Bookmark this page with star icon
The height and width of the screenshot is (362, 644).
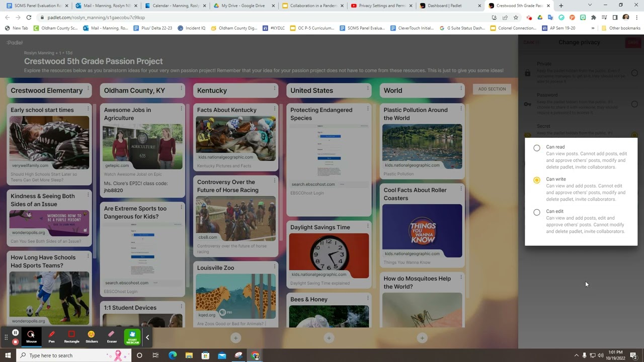tap(516, 17)
